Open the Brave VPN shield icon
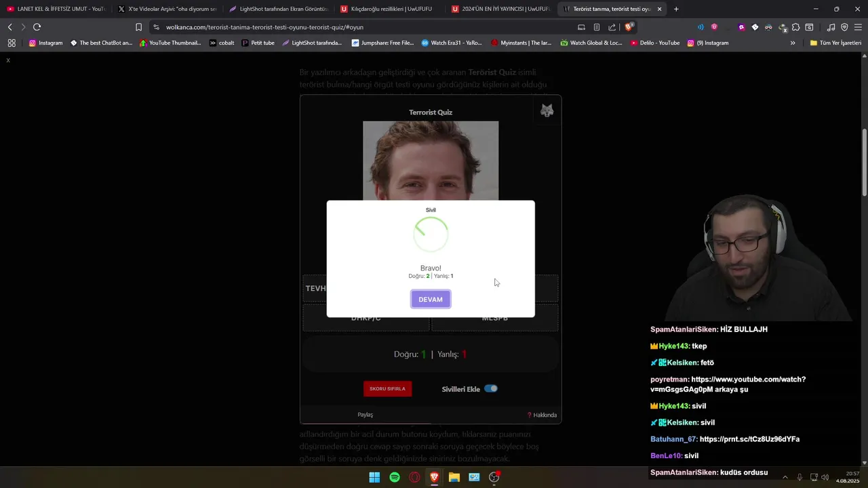This screenshot has height=488, width=868. click(x=844, y=27)
